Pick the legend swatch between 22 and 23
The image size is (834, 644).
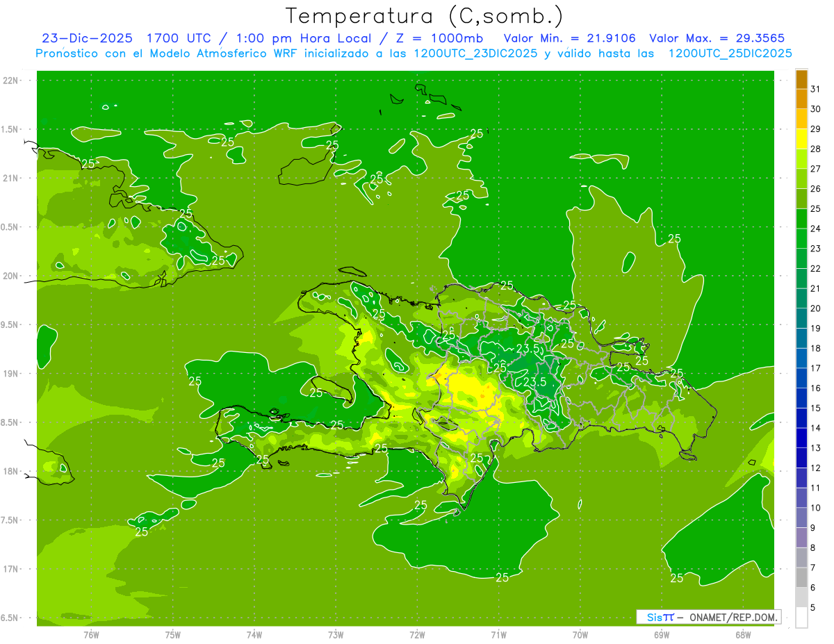point(801,258)
